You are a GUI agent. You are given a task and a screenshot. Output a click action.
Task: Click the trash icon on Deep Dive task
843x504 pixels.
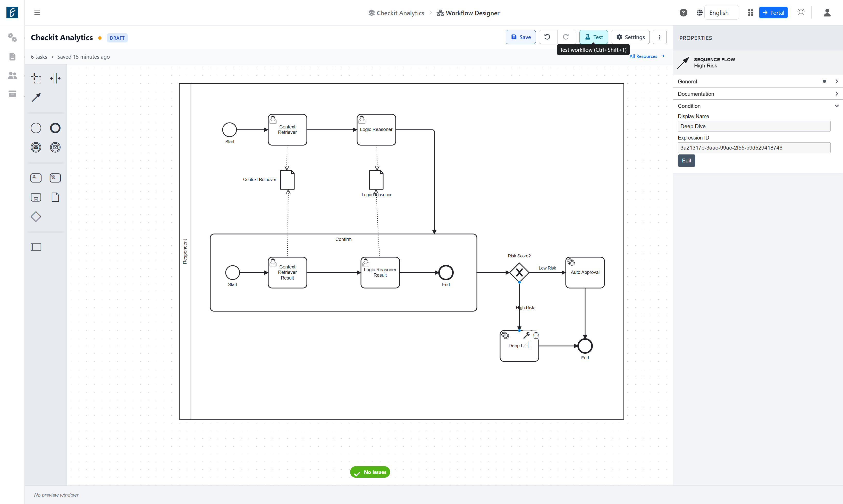pos(536,336)
